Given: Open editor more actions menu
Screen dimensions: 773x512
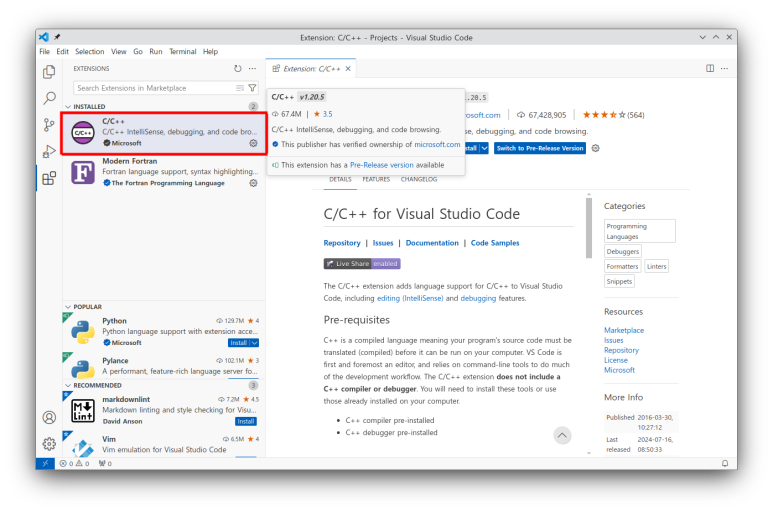Looking at the screenshot, I should [724, 68].
